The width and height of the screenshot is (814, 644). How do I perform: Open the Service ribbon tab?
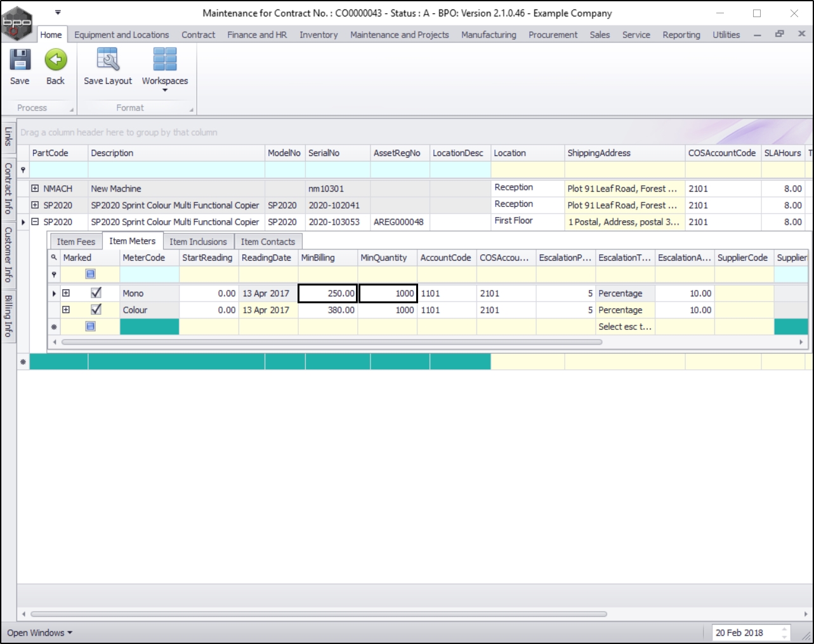(x=636, y=35)
